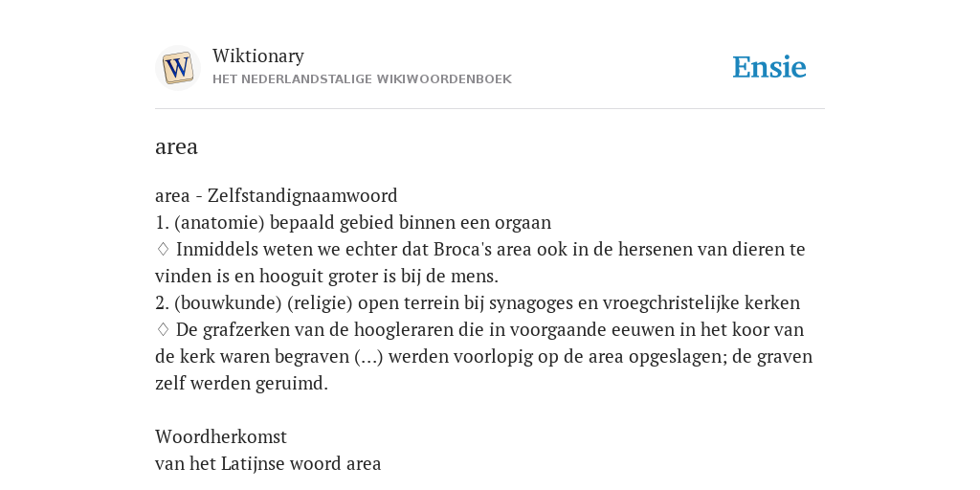The width and height of the screenshot is (980, 490).
Task: Open the Ensie logo link
Action: coord(769,68)
